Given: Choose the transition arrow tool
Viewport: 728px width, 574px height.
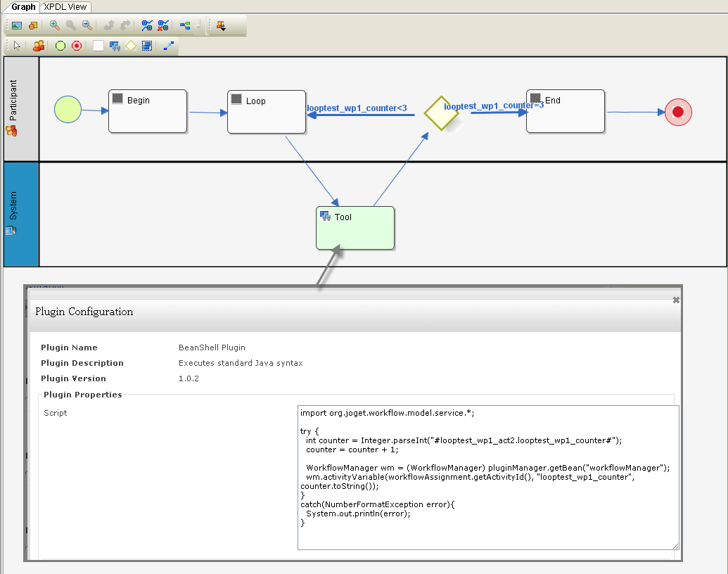Looking at the screenshot, I should pos(168,46).
